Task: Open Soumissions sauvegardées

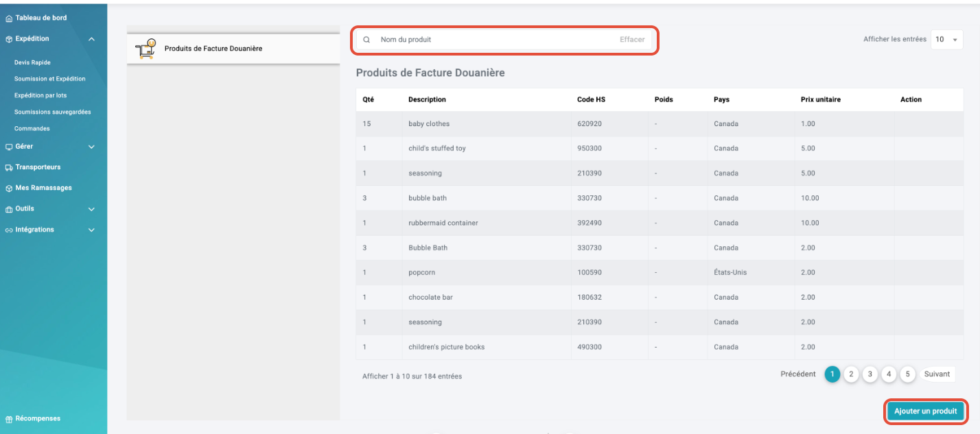Action: coord(52,112)
